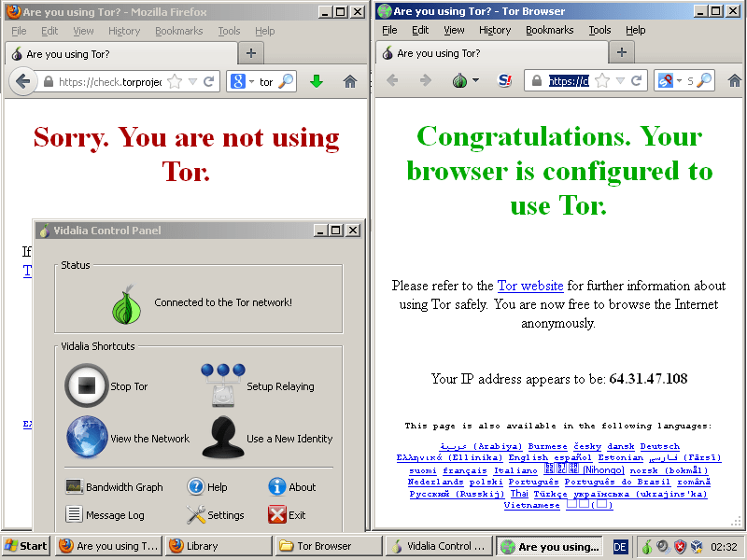The image size is (747, 560).
Task: Open Help menu in Tor Browser
Action: click(x=635, y=30)
